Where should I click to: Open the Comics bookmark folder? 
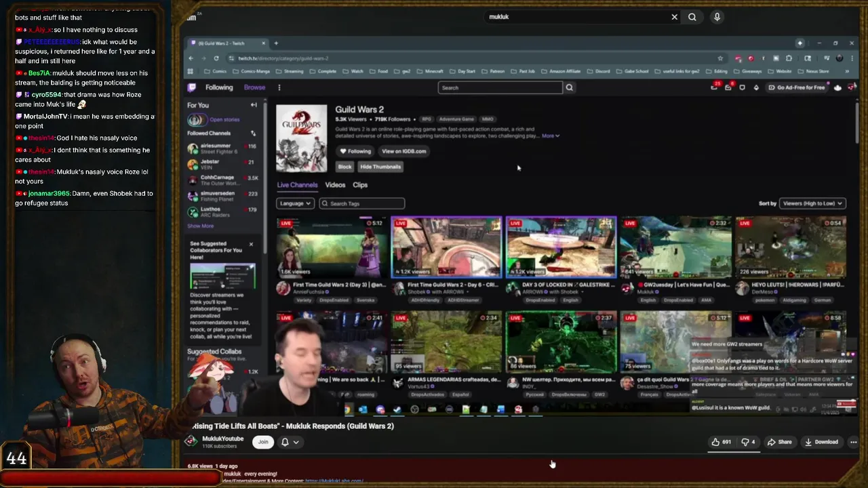point(215,71)
